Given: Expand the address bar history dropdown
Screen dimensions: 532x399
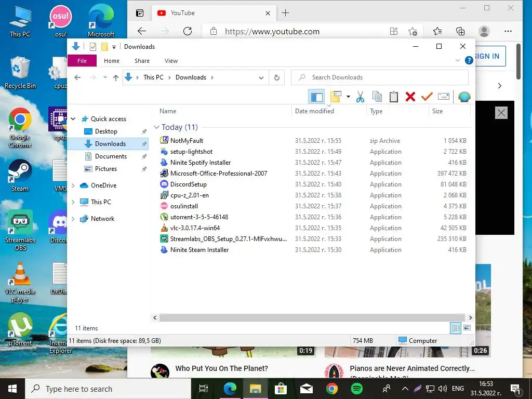Looking at the screenshot, I should tap(261, 78).
